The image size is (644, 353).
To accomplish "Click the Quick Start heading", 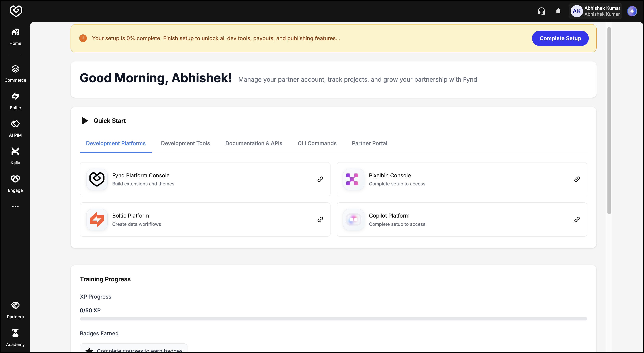I will (x=109, y=121).
